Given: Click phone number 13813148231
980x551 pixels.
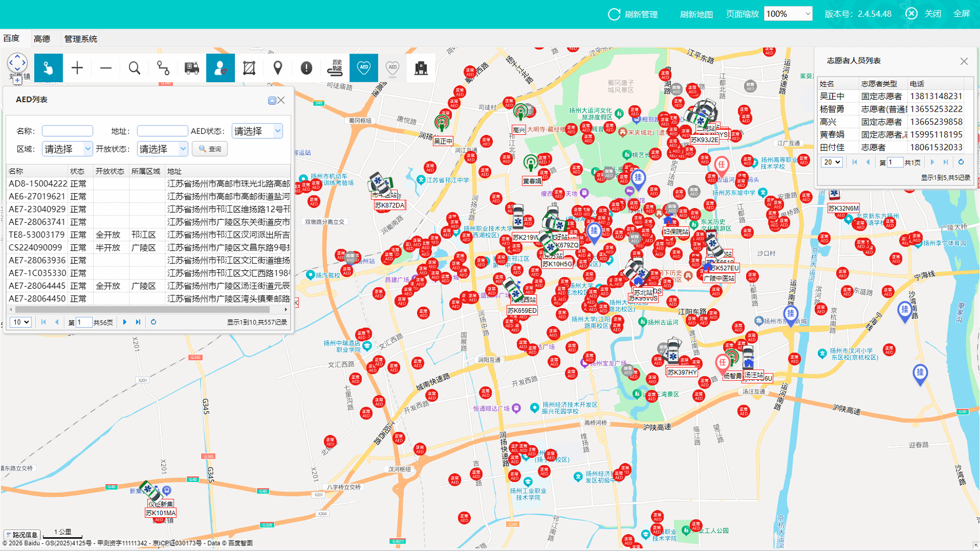Looking at the screenshot, I should coord(936,96).
